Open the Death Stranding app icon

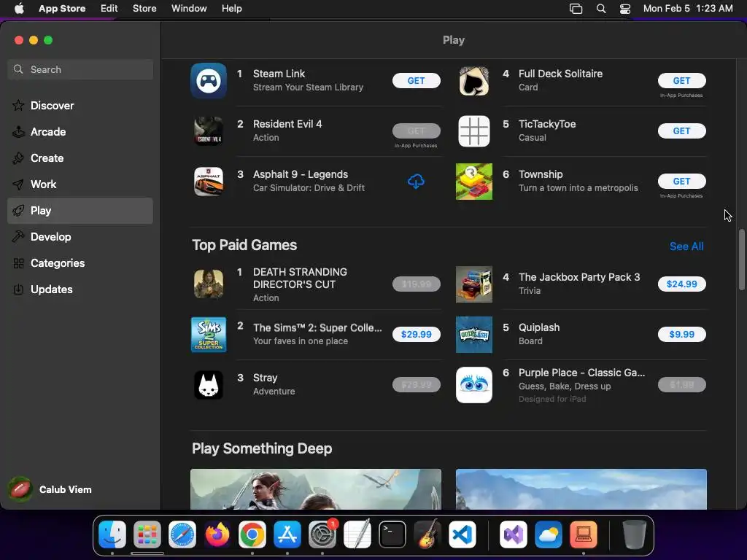[x=209, y=284]
